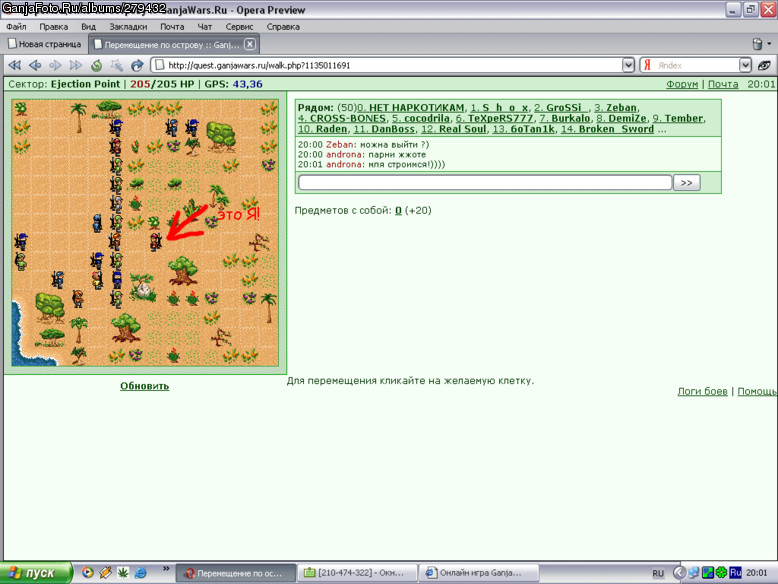Screen dimensions: 778x584
Task: Open the Помощь link
Action: pos(757,391)
